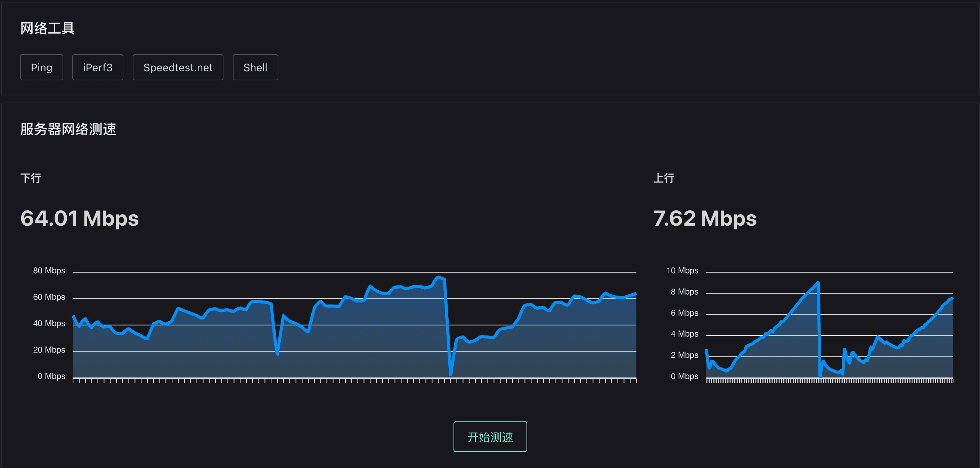The width and height of the screenshot is (980, 468).
Task: Click the 20 Mbps axis label
Action: [49, 350]
